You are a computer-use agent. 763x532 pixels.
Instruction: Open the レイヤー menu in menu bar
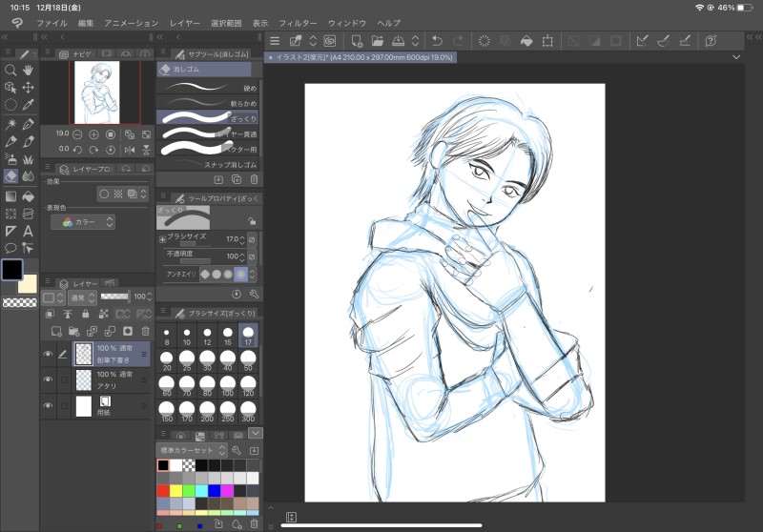tap(186, 22)
